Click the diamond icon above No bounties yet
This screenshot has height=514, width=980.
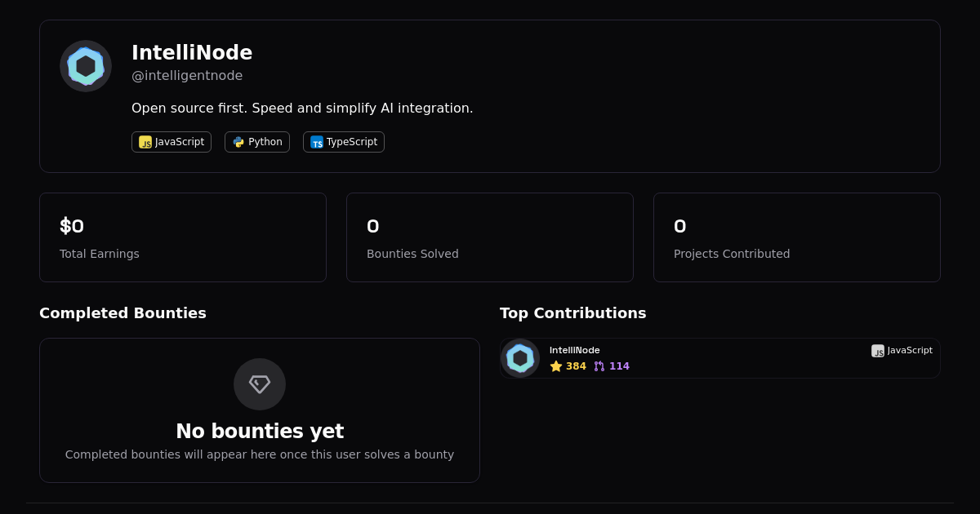260,384
